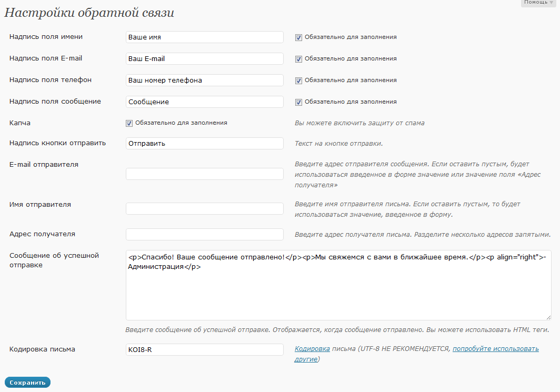Focus the 'Ваше имя' text field
This screenshot has width=560, height=392.
205,37
